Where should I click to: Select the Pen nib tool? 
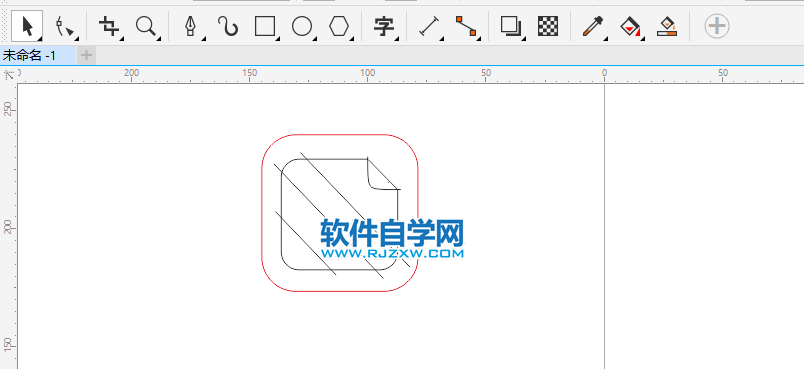(191, 26)
